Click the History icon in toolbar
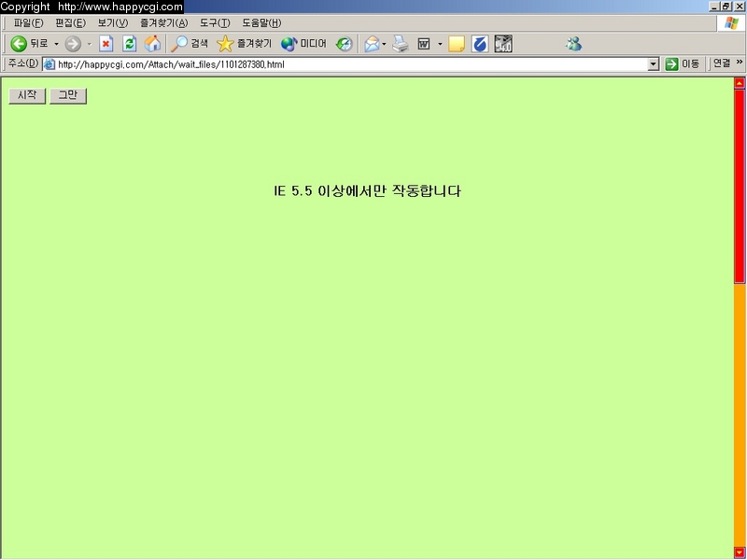 point(344,44)
